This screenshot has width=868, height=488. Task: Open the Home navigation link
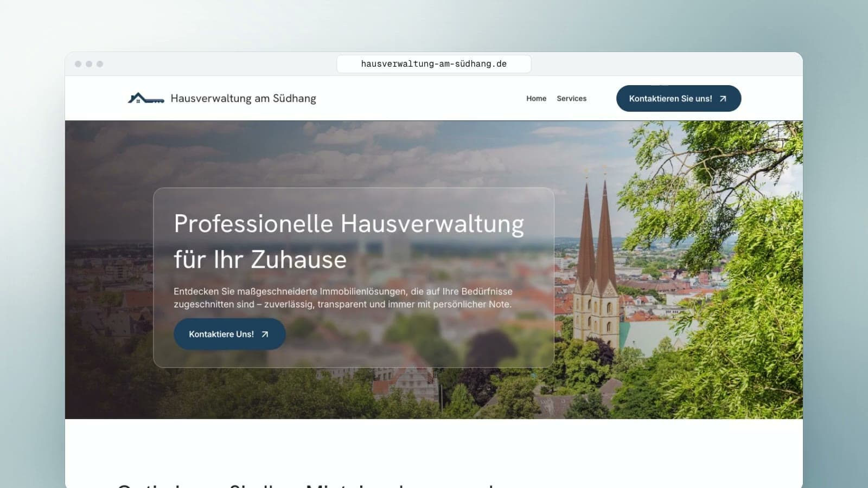click(536, 98)
